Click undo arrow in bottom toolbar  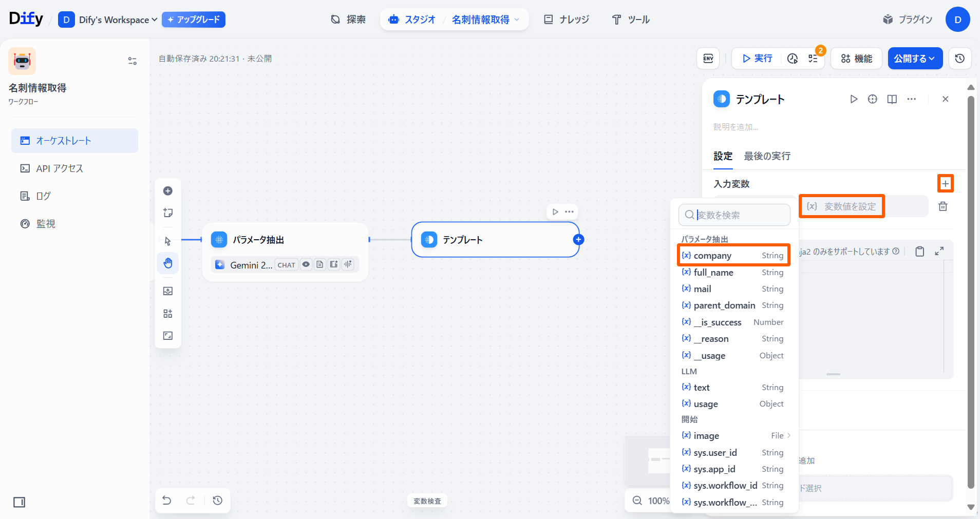167,501
